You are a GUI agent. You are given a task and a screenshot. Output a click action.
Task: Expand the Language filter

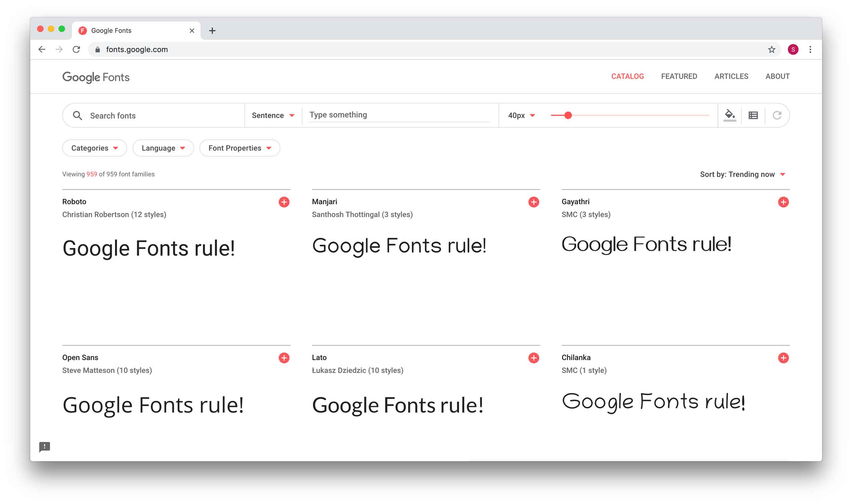click(163, 148)
